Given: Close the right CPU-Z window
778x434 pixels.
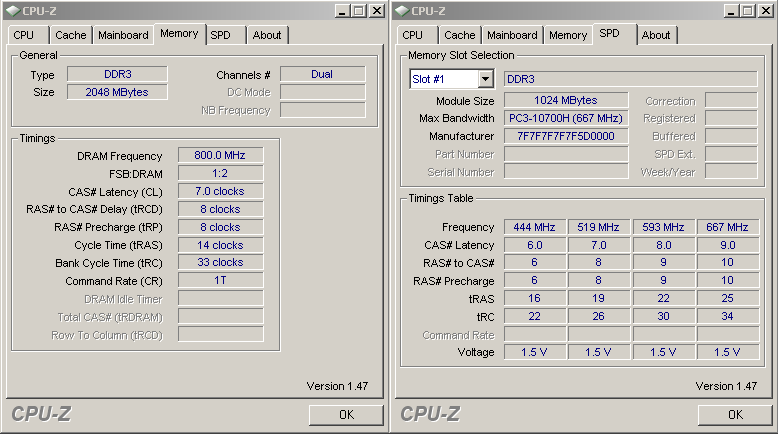Looking at the screenshot, I should click(766, 11).
